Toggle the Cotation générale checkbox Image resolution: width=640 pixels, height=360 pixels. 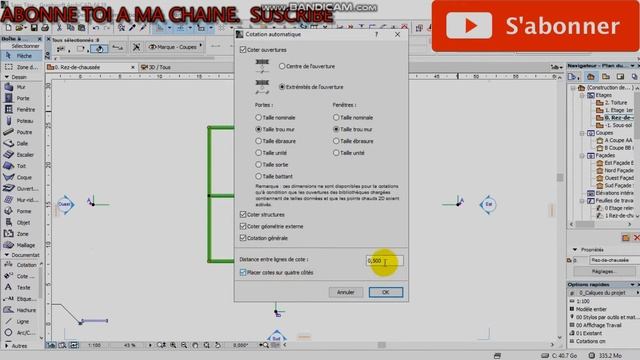(x=243, y=238)
